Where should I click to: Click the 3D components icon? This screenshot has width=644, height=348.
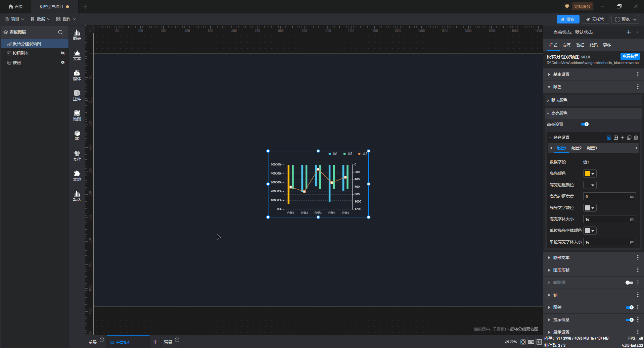coord(77,135)
